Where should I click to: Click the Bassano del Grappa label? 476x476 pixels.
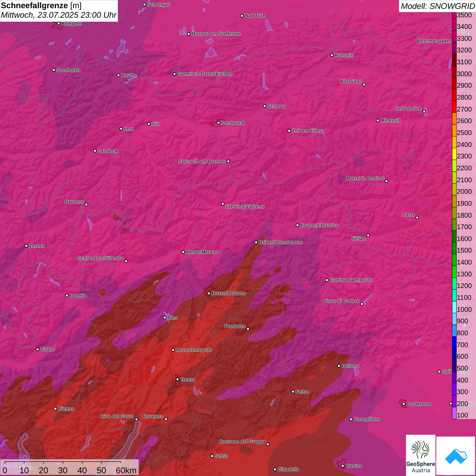coord(242,441)
